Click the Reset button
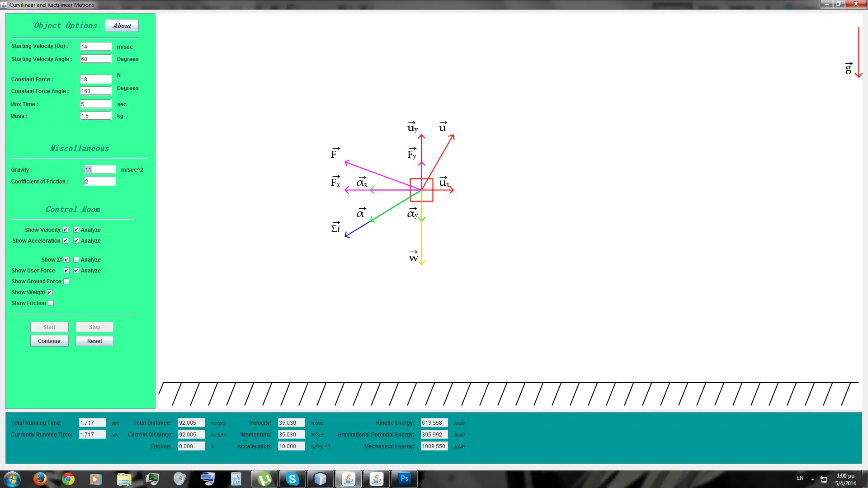The image size is (868, 488). 94,341
